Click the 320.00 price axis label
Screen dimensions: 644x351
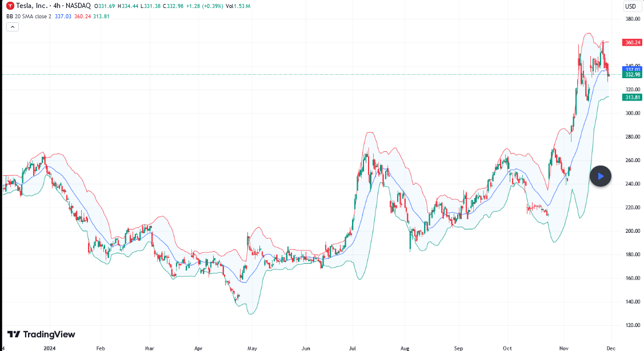pos(633,90)
